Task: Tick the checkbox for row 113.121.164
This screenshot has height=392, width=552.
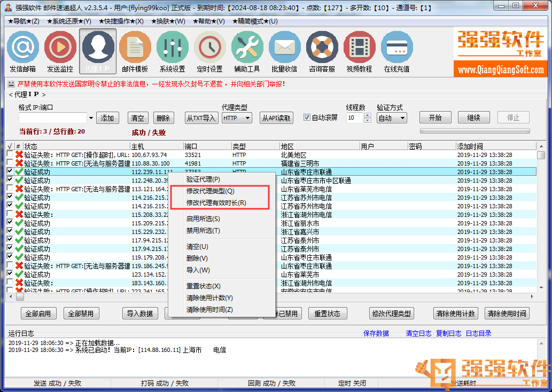Action: (x=10, y=189)
